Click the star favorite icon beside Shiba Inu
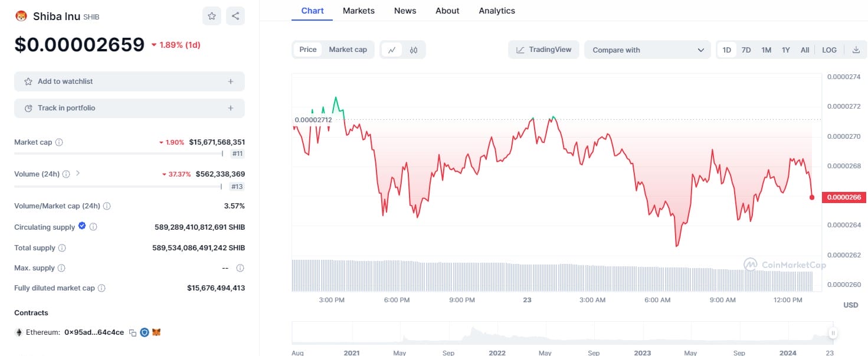The height and width of the screenshot is (356, 868). [212, 16]
